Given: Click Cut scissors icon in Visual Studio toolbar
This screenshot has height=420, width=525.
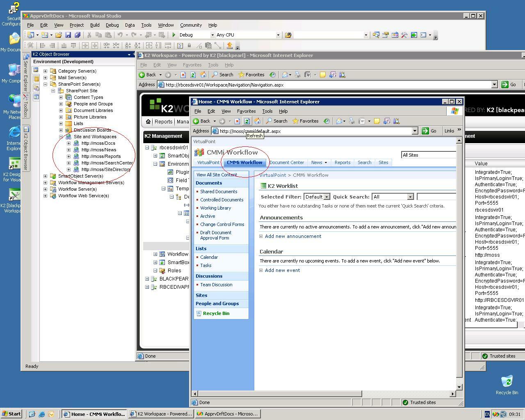Looking at the screenshot, I should pyautogui.click(x=89, y=35).
